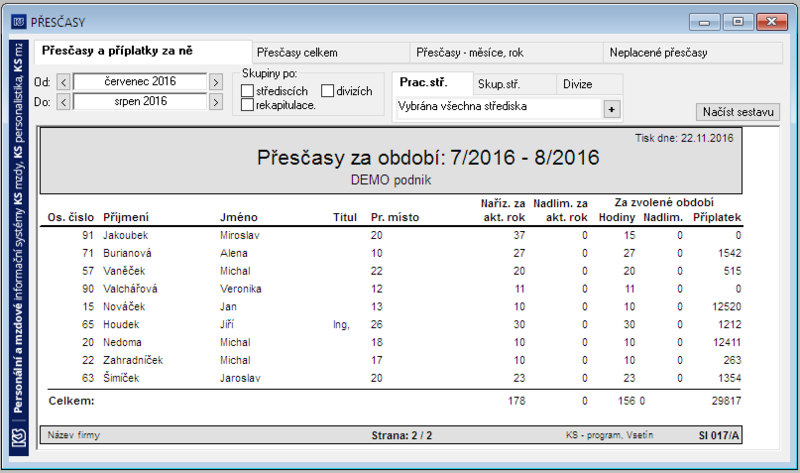Screen dimensions: 800x473
Task: Select the Zahradníček row surname
Action: point(133,360)
